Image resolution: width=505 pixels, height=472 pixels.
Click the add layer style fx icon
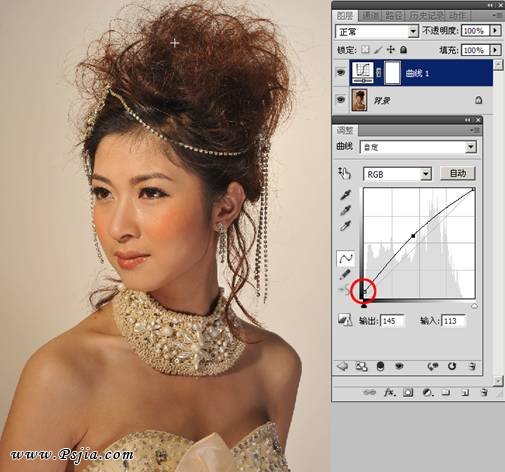pyautogui.click(x=389, y=392)
